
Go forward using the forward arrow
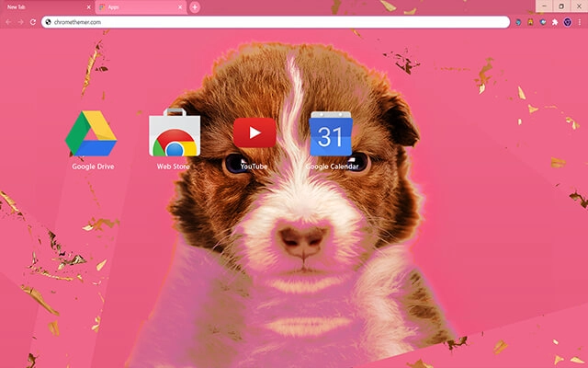(20, 22)
